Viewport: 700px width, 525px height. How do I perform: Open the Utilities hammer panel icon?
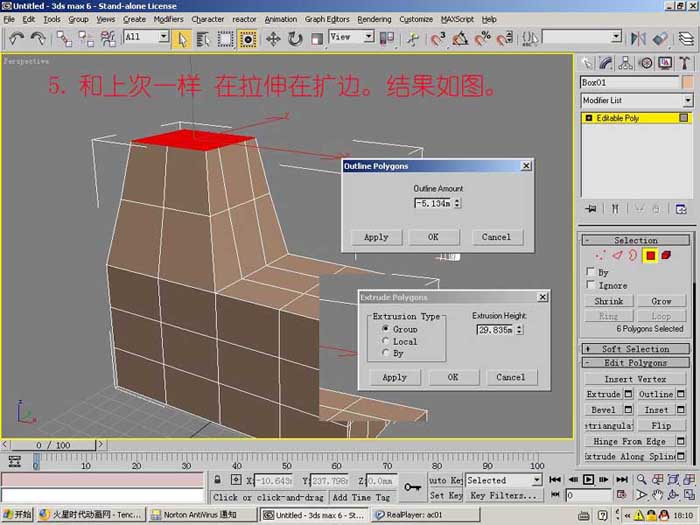click(684, 63)
